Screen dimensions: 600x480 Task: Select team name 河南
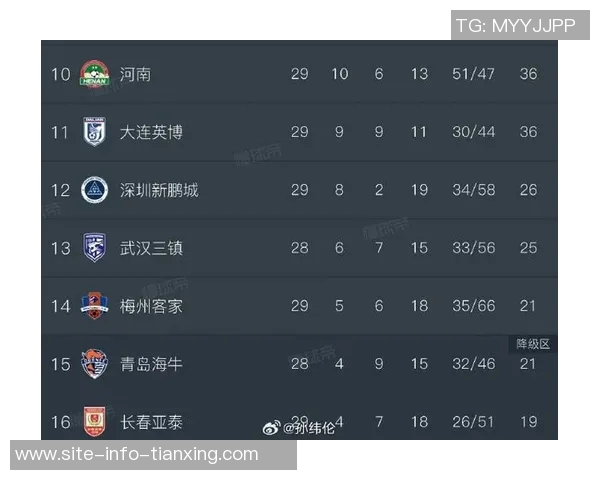(x=135, y=74)
